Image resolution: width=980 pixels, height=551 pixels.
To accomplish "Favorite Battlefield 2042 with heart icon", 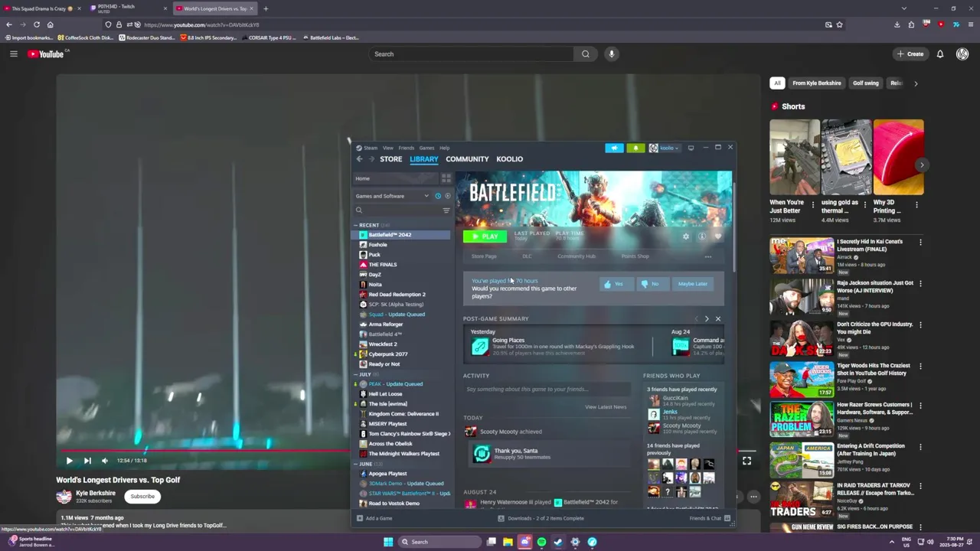I will [x=717, y=236].
